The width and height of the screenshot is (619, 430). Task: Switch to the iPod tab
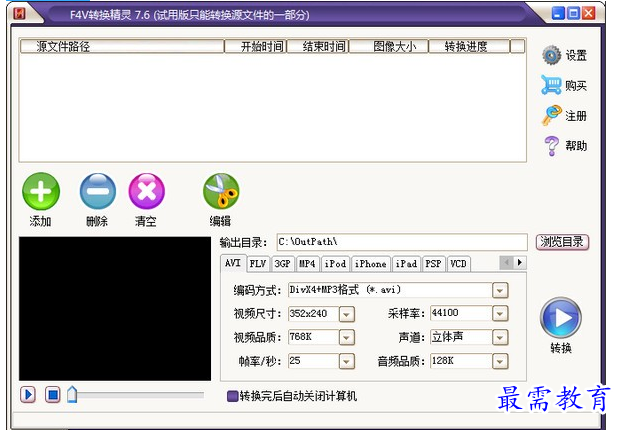click(335, 264)
